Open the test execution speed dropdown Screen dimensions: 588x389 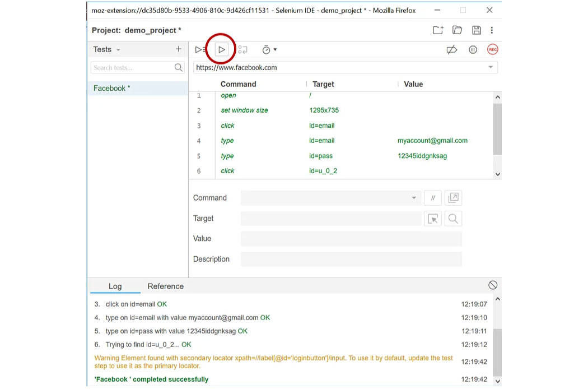[x=269, y=49]
